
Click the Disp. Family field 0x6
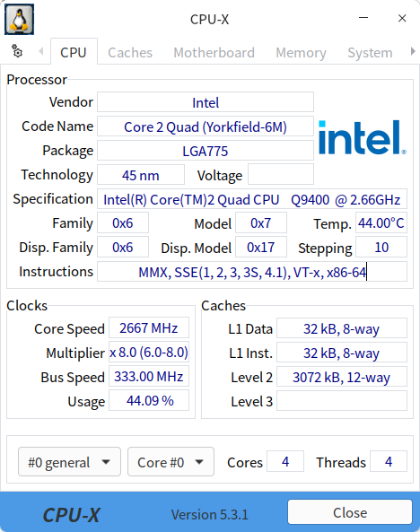123,248
